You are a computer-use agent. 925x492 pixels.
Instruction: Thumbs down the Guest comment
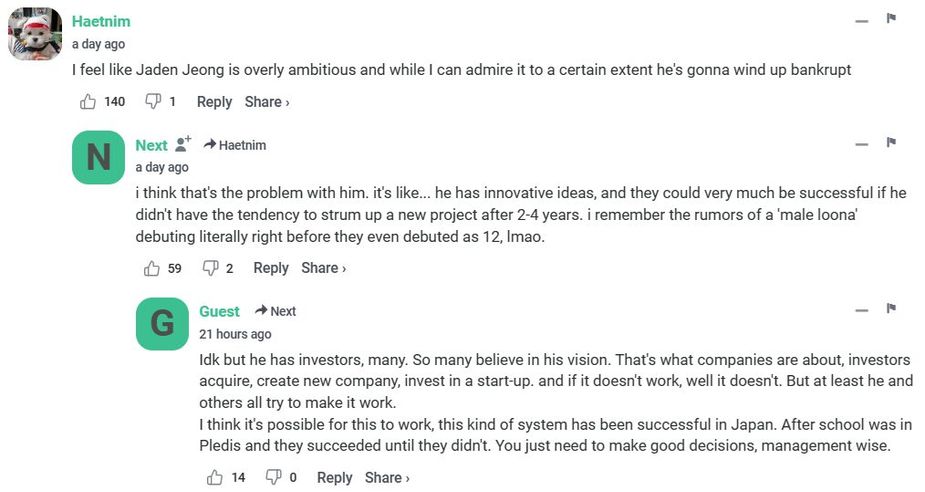coord(273,478)
